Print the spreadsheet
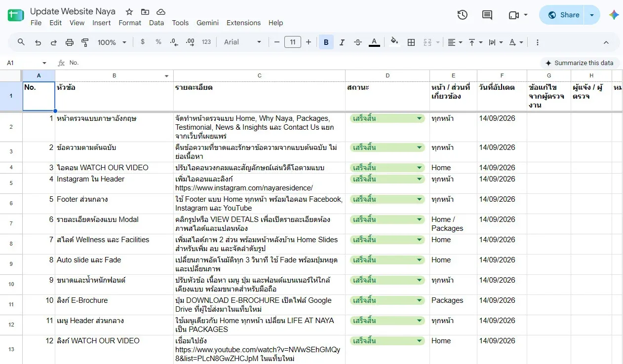623x364 pixels. tap(70, 42)
